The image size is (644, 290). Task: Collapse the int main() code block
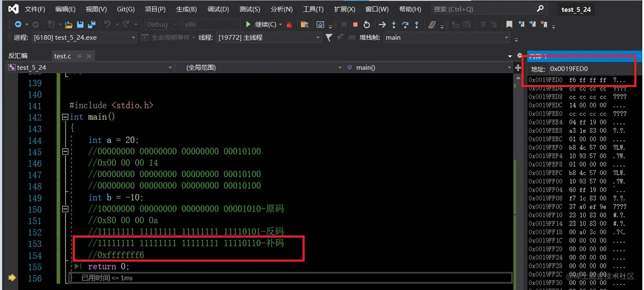pos(65,117)
